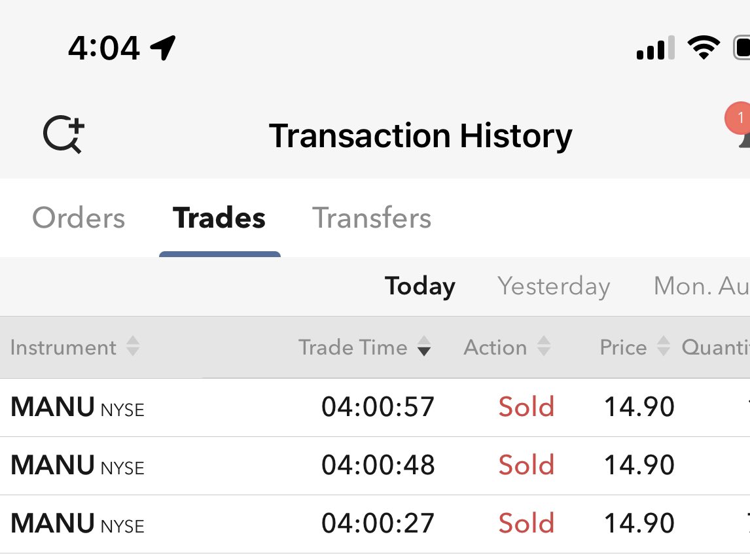
Task: Show Today's trades
Action: tap(420, 287)
